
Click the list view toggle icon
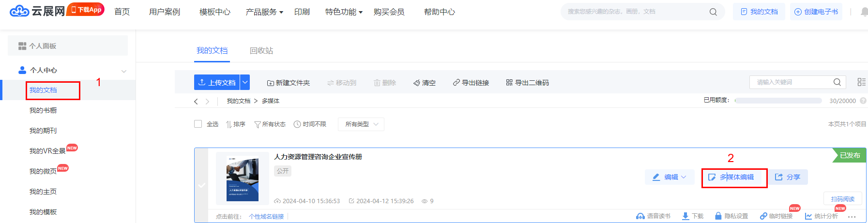coord(861,82)
